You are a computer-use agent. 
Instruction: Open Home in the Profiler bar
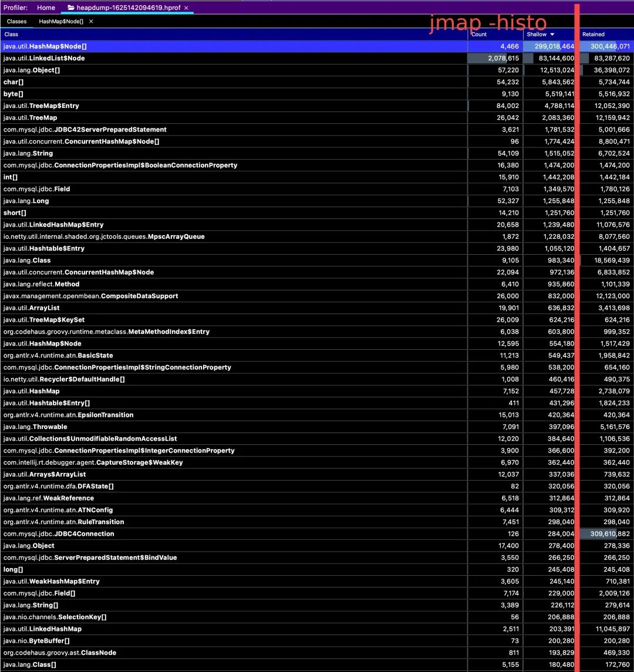point(46,8)
